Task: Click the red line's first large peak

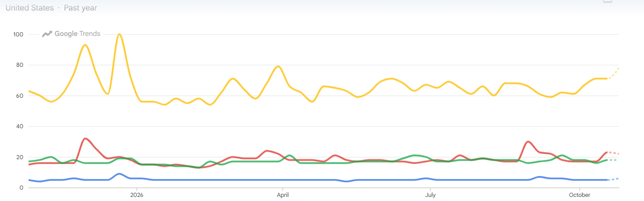Action: [85, 139]
